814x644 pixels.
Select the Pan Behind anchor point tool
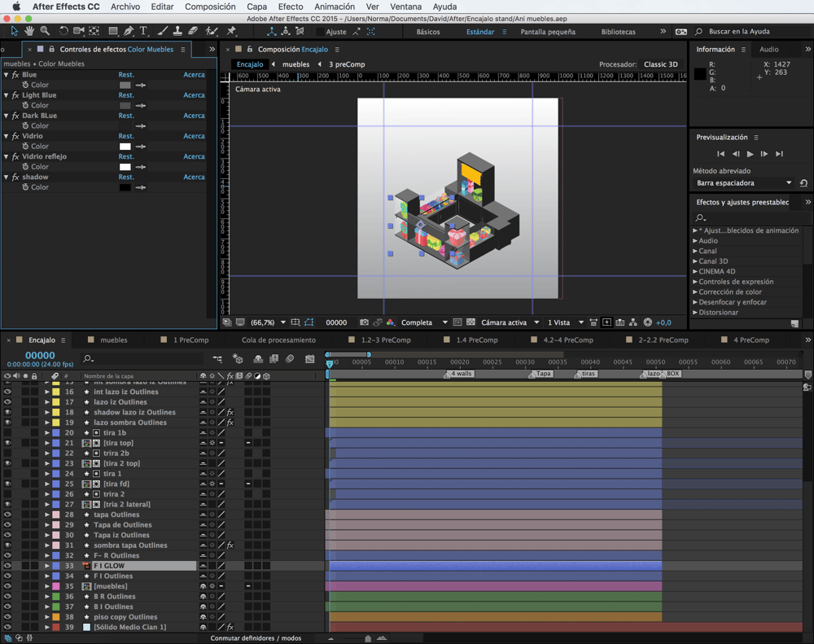click(94, 31)
